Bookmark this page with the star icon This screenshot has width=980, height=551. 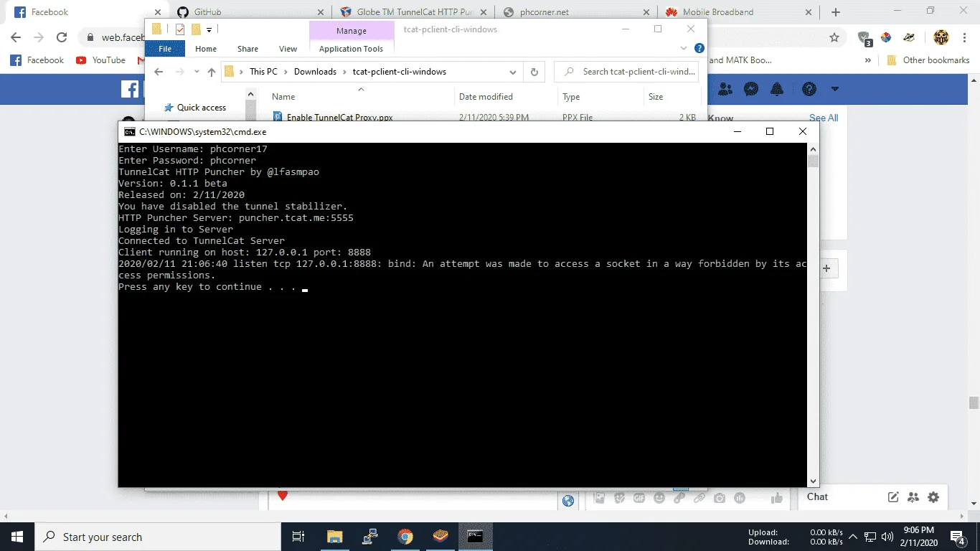click(834, 37)
